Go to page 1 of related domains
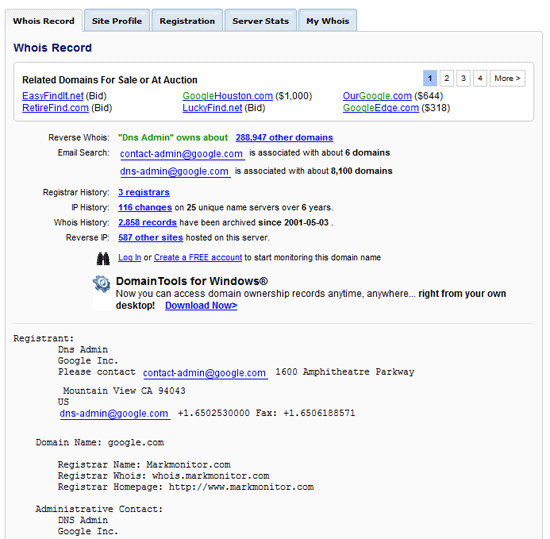 point(430,78)
